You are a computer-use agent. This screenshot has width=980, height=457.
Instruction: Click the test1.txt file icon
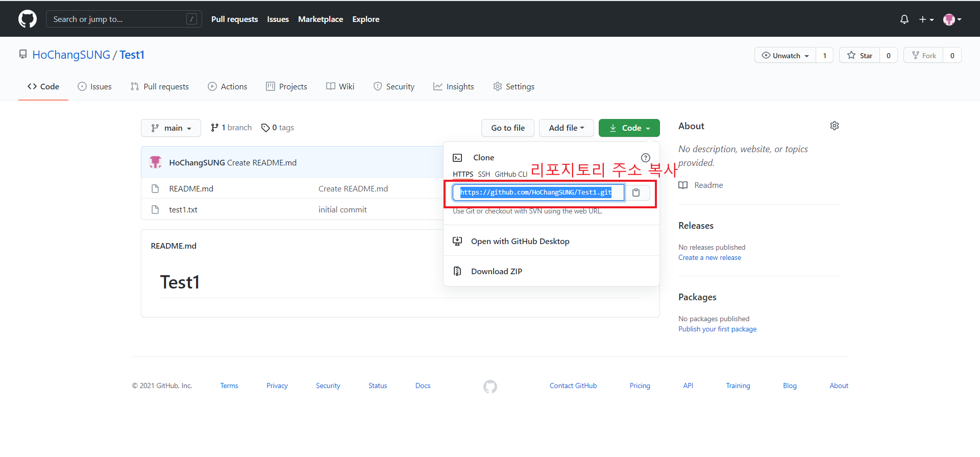(155, 209)
